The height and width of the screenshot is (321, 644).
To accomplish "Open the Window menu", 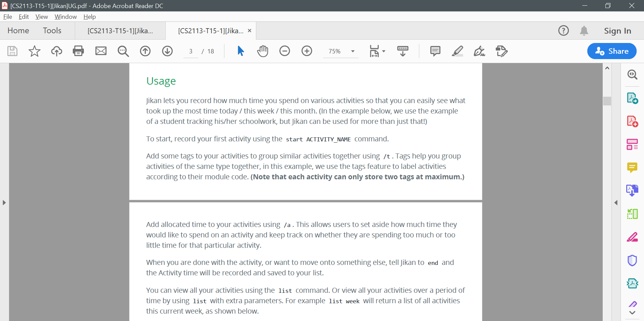I will coord(66,17).
